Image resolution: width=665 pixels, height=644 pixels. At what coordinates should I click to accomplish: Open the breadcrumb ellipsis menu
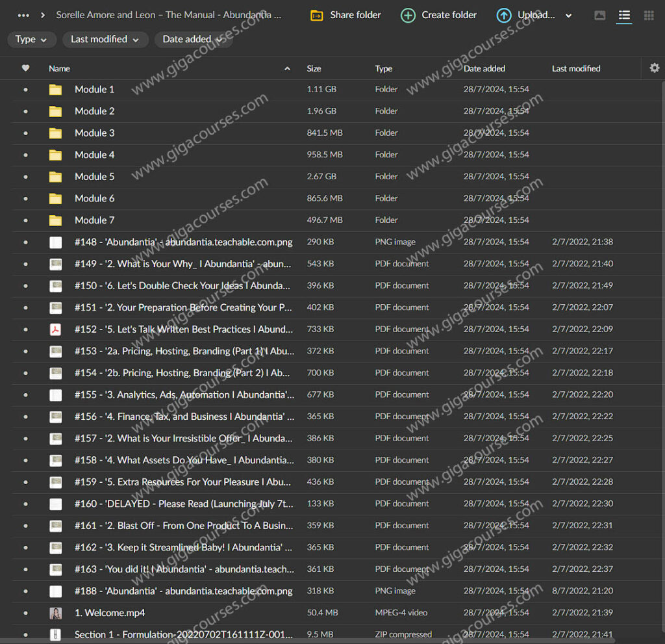point(24,15)
